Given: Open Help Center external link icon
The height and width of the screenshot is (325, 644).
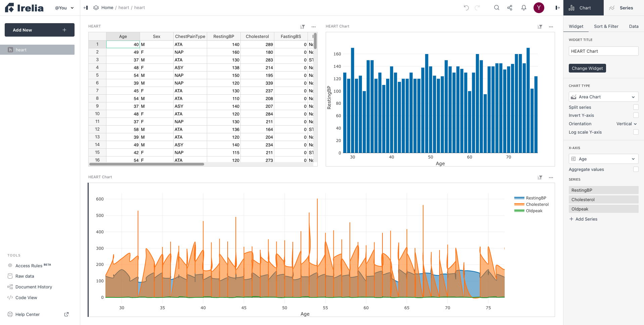Looking at the screenshot, I should 66,314.
